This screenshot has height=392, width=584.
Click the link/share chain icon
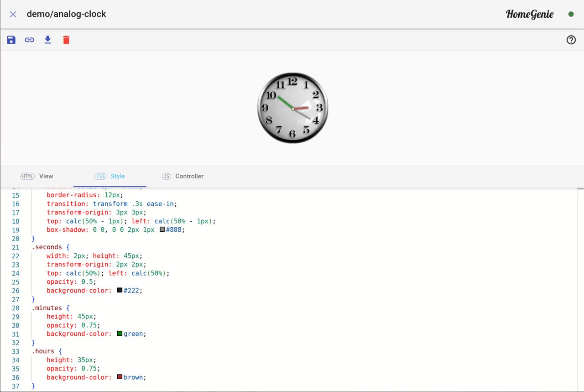[30, 40]
